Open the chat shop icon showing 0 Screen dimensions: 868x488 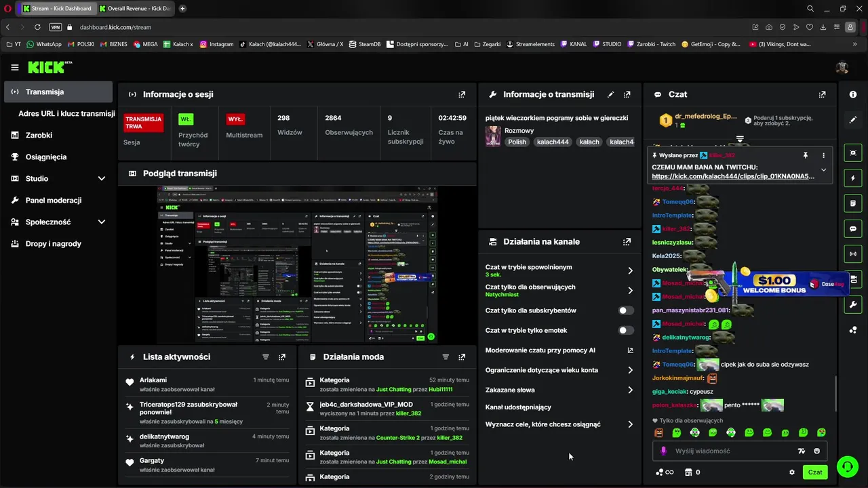click(x=692, y=472)
